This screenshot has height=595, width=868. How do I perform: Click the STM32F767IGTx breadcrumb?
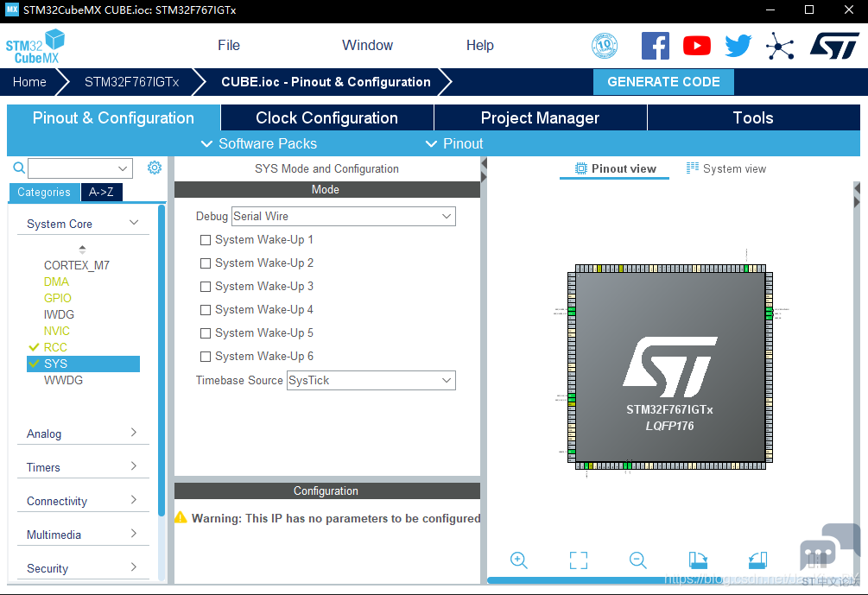click(132, 82)
